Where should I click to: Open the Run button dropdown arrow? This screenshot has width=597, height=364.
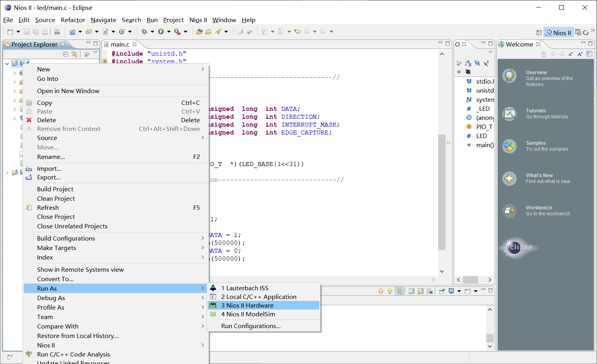click(169, 32)
